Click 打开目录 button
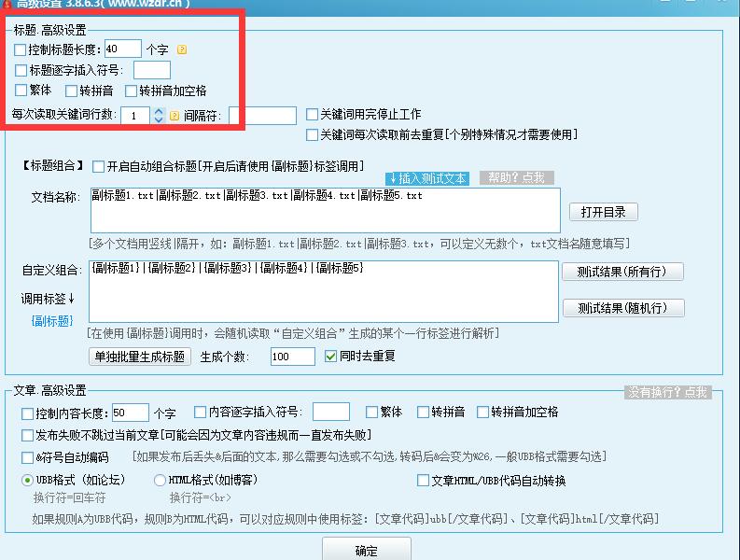Screen dimensions: 740x560 (603, 212)
